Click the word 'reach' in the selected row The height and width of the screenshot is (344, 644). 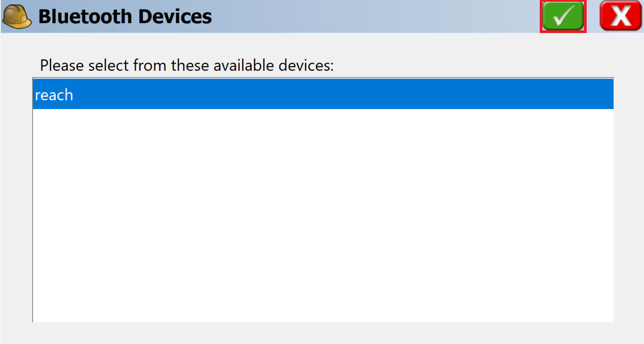pyautogui.click(x=54, y=95)
